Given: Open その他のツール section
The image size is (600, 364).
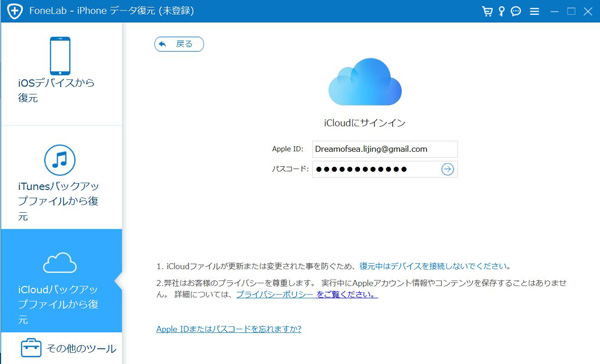Looking at the screenshot, I should coord(62,348).
